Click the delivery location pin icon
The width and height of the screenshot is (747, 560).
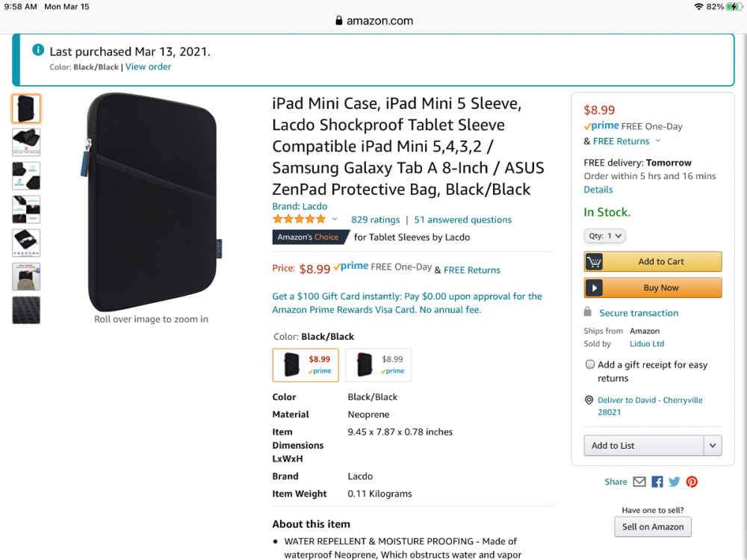pos(589,400)
